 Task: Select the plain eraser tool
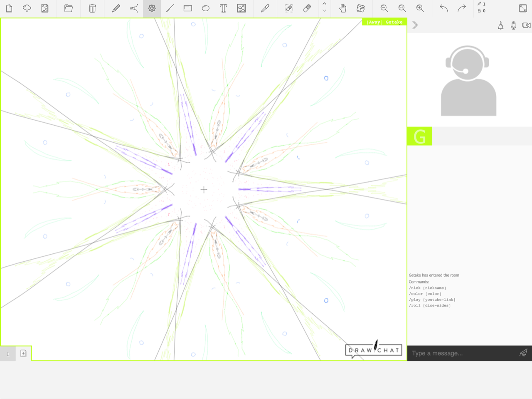(x=307, y=8)
